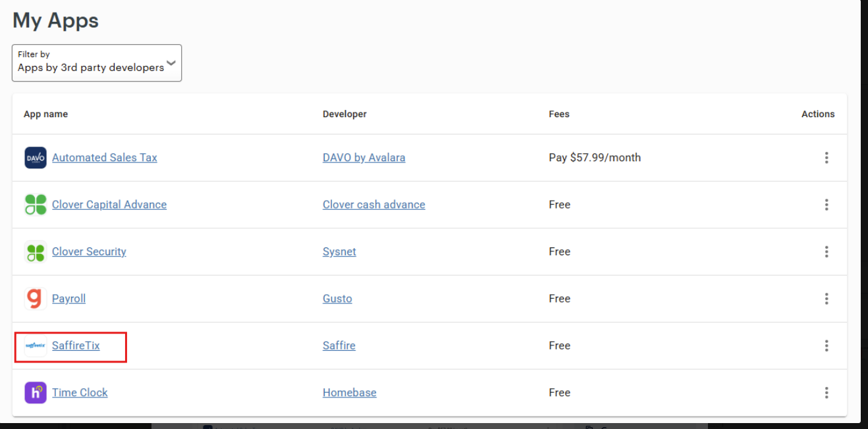The image size is (868, 429).
Task: Open the Clover Security app link
Action: tap(89, 252)
